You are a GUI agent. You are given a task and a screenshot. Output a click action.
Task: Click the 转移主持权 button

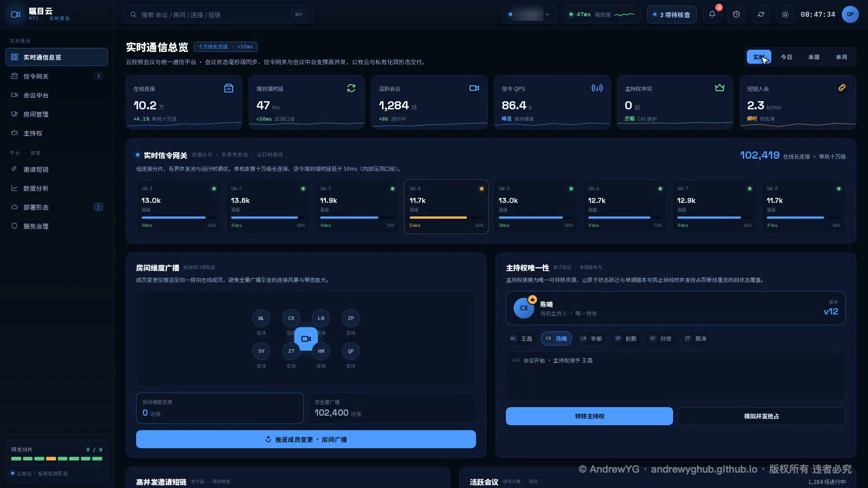[x=590, y=416]
